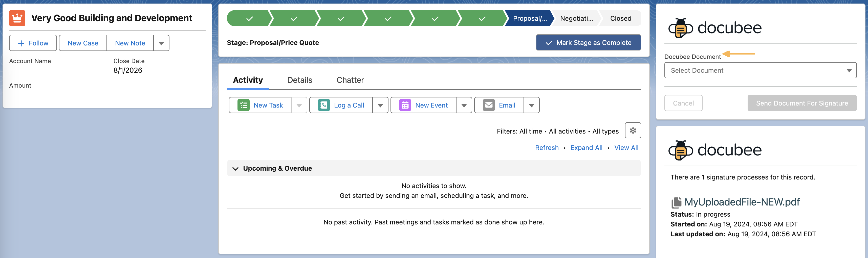
Task: Click the Amount field label
Action: pyautogui.click(x=20, y=85)
